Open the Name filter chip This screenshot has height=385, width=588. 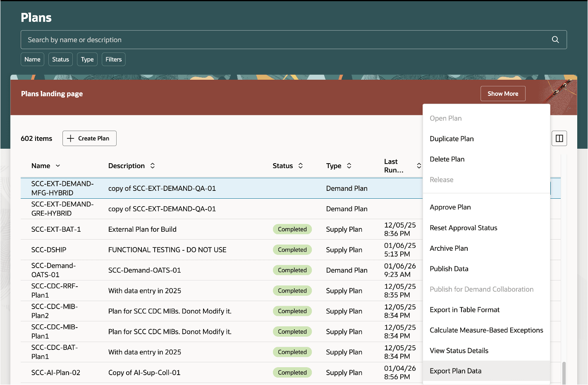[32, 59]
